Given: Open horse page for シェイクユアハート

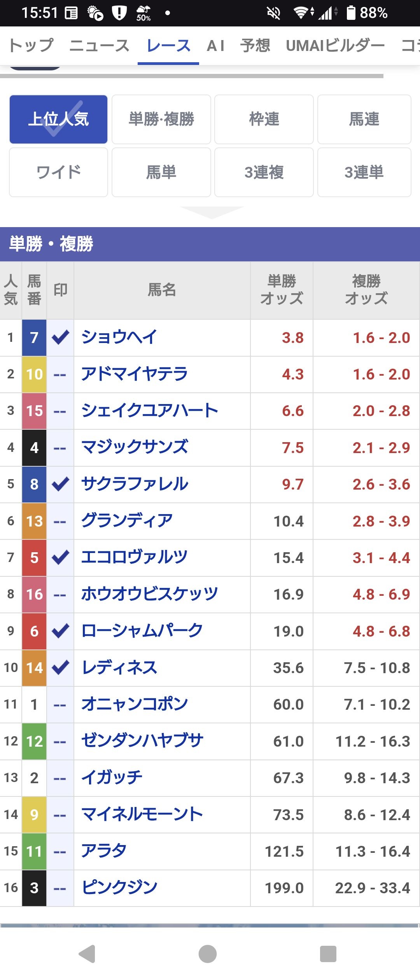Looking at the screenshot, I should (x=150, y=411).
